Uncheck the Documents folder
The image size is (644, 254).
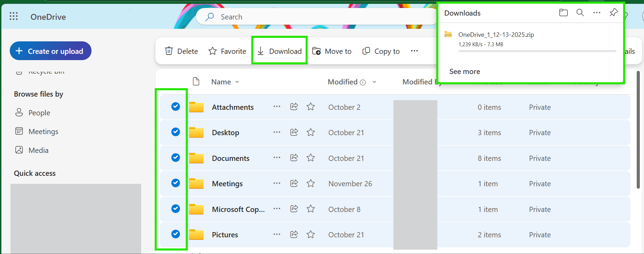[176, 158]
